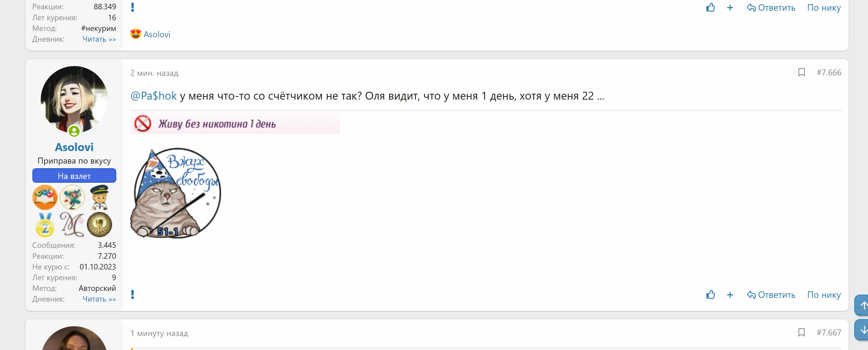The width and height of the screenshot is (868, 350).
Task: Like Asolovi's post with thumbs-up icon
Action: pos(710,295)
